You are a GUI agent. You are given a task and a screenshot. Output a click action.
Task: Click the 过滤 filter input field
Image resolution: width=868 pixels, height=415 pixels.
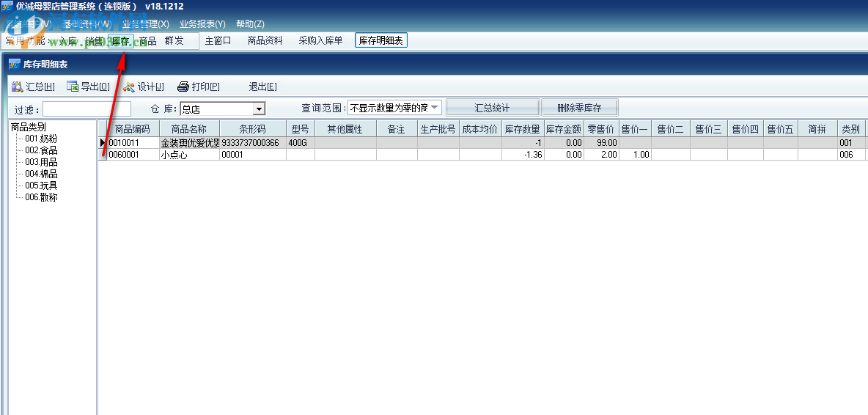point(87,109)
